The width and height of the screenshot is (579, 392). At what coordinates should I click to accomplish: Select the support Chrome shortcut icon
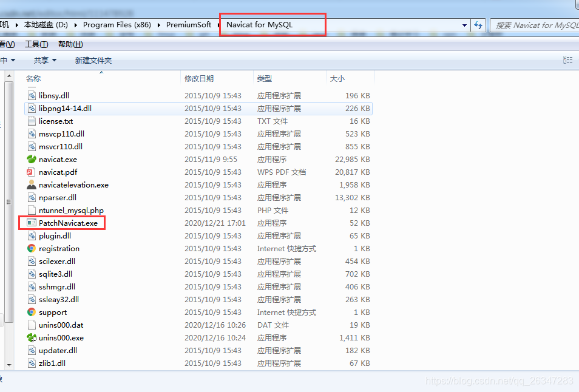(x=32, y=313)
